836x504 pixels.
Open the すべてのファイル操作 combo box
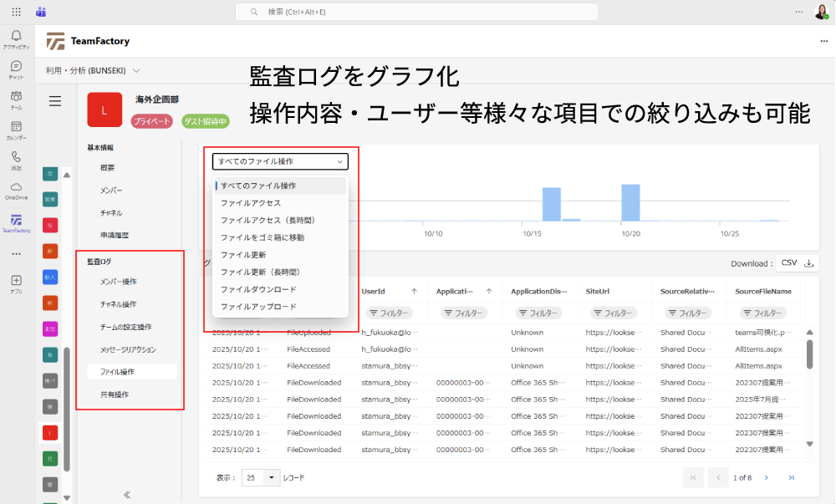coord(280,161)
